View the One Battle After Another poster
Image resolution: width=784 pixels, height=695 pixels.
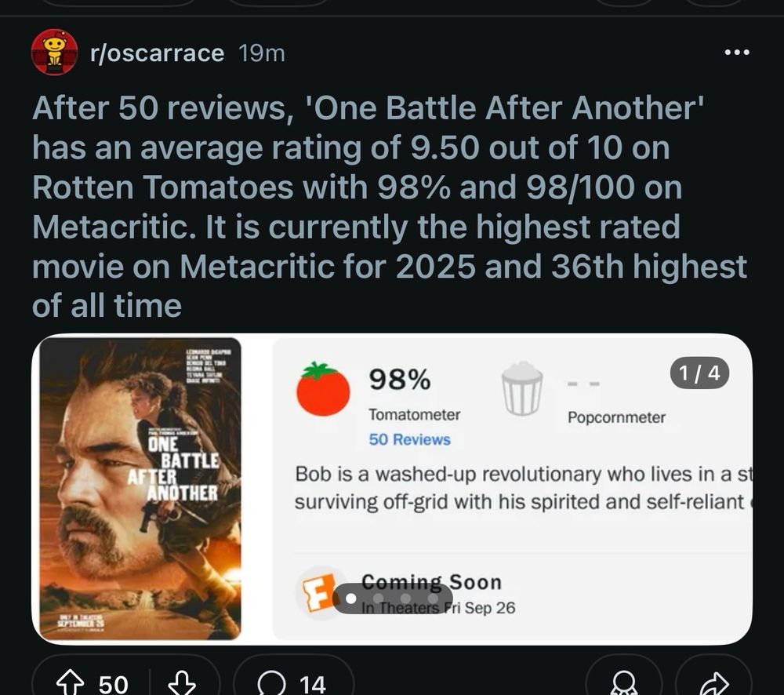141,488
